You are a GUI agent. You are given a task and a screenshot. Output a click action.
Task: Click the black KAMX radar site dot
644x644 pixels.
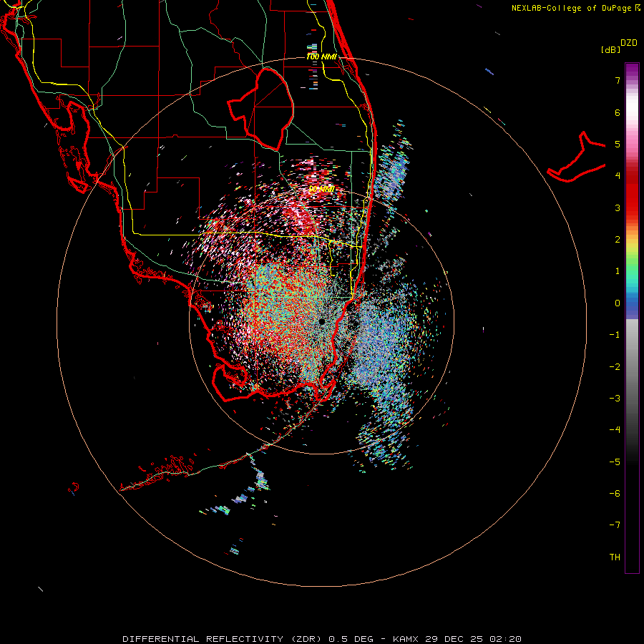point(321,321)
